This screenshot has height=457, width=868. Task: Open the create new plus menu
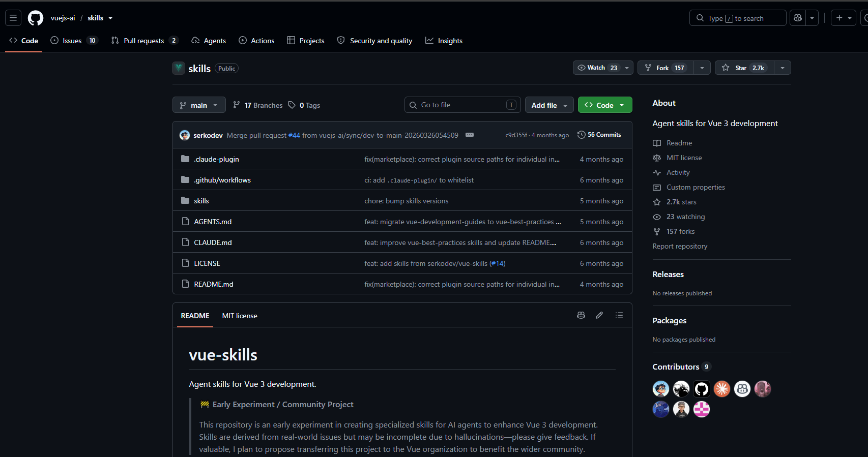[844, 18]
